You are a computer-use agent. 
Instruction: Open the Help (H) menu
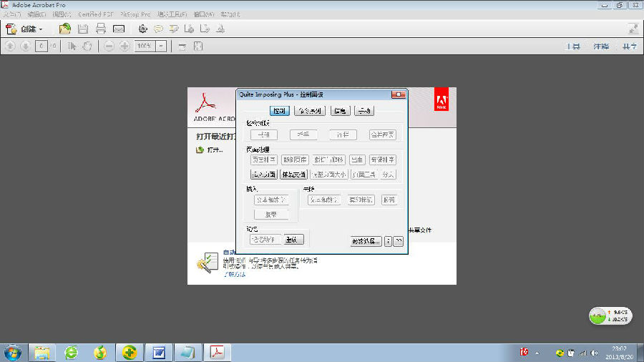pyautogui.click(x=230, y=14)
